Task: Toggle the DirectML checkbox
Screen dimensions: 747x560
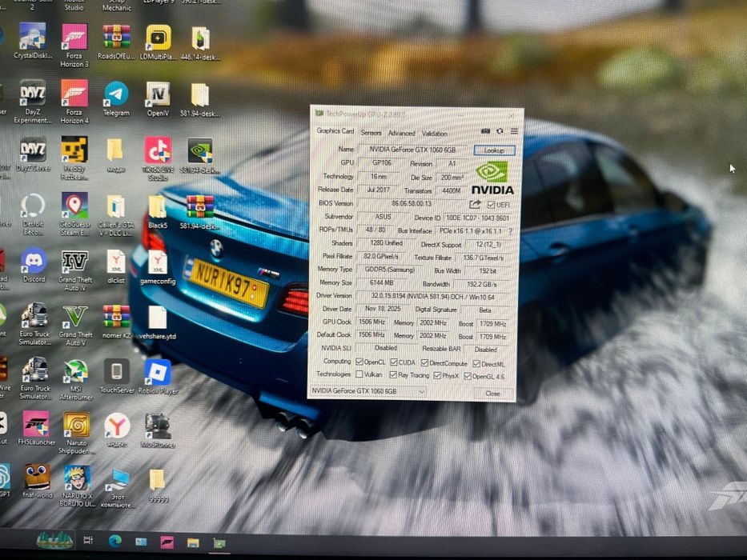Action: click(x=476, y=364)
